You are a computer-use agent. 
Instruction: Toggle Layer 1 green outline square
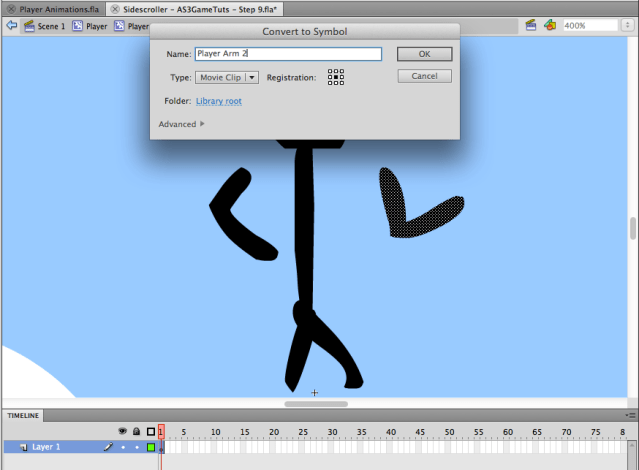pyautogui.click(x=151, y=447)
